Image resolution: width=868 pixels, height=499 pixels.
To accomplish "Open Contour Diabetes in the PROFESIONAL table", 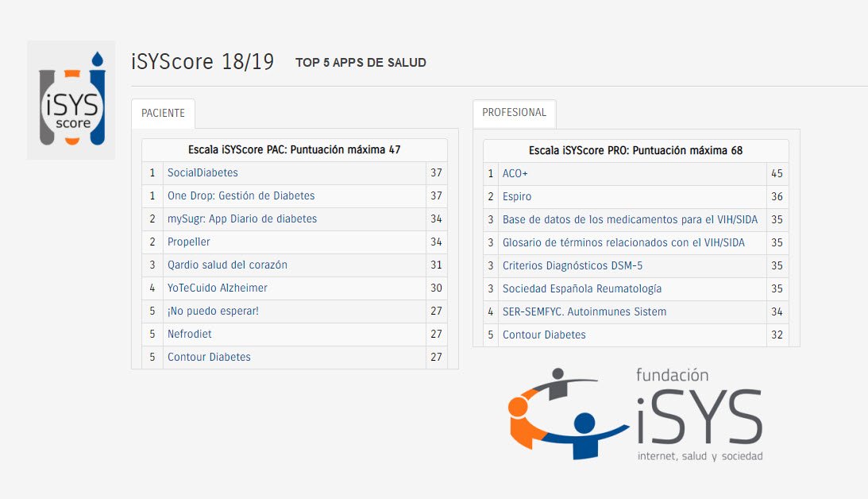I will pyautogui.click(x=544, y=335).
